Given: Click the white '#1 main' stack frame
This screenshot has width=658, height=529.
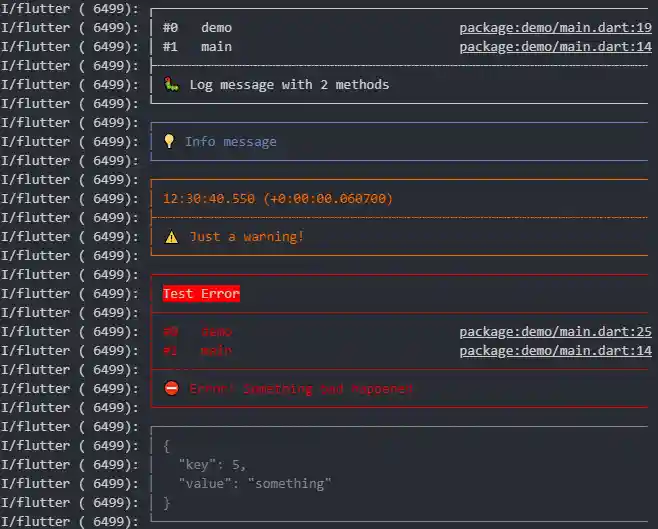Looking at the screenshot, I should point(197,47).
